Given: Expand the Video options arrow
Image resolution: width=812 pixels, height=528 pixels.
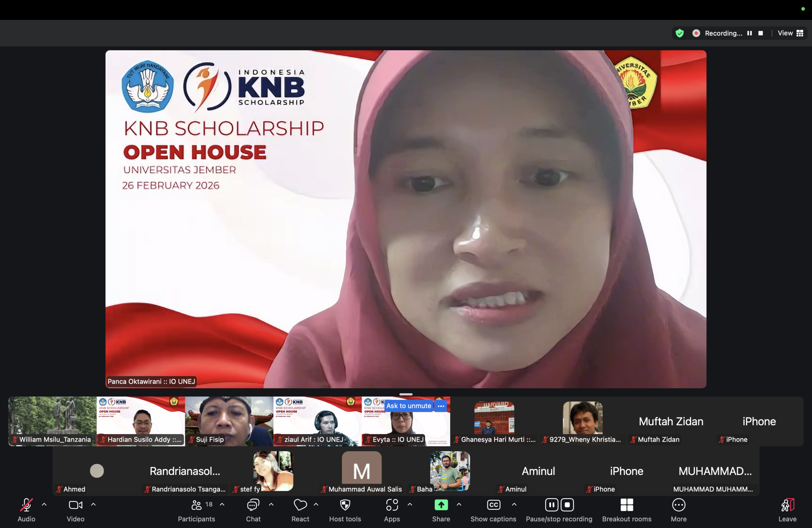Looking at the screenshot, I should pos(93,504).
